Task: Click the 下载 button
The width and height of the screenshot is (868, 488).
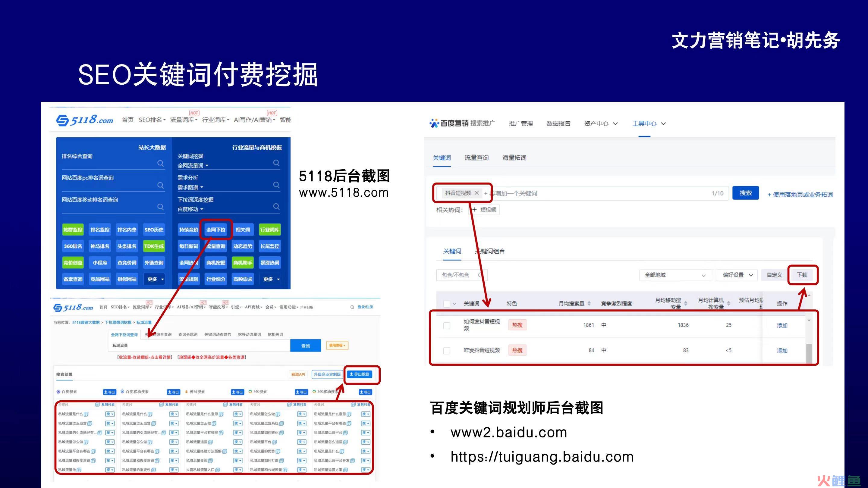Action: 802,275
